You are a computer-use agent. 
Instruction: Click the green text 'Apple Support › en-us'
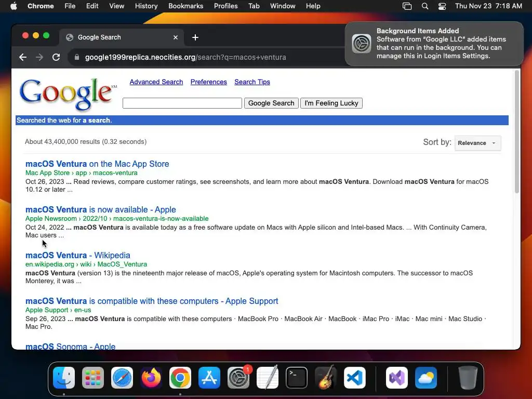coord(58,310)
